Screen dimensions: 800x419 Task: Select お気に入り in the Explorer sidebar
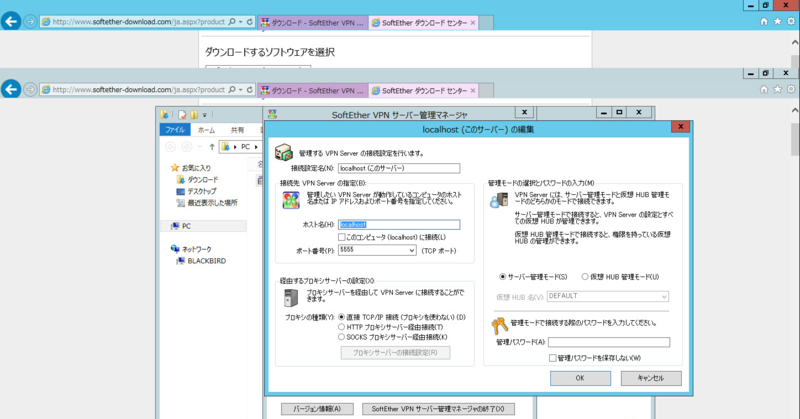click(x=191, y=167)
